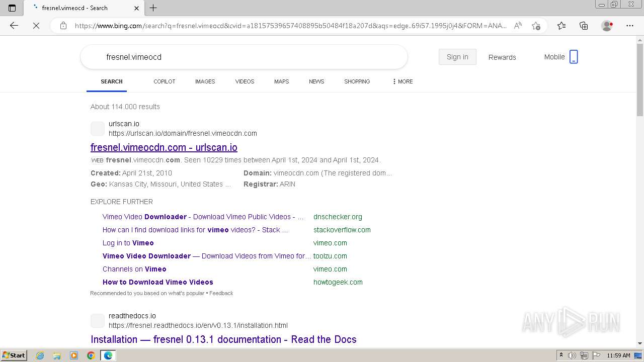The image size is (644, 362).
Task: Switch to the SHOPPING tab
Action: click(x=357, y=81)
